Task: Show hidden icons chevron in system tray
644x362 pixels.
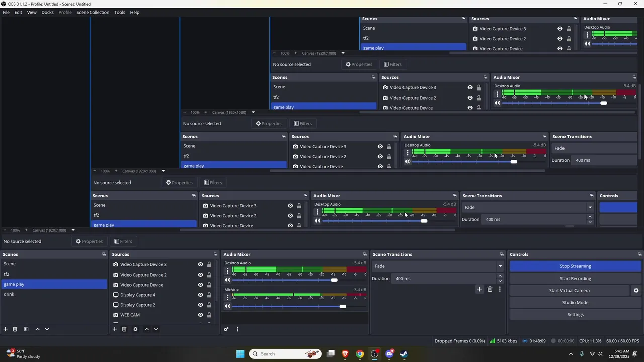Action: pyautogui.click(x=571, y=354)
